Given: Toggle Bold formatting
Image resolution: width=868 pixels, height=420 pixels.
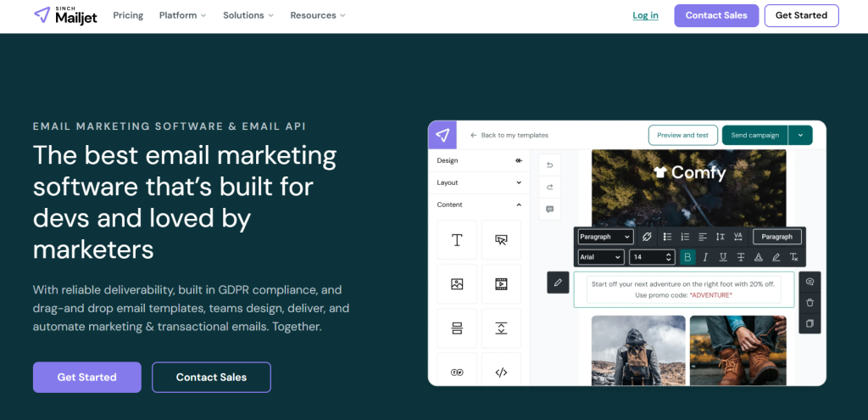Looking at the screenshot, I should (x=687, y=257).
